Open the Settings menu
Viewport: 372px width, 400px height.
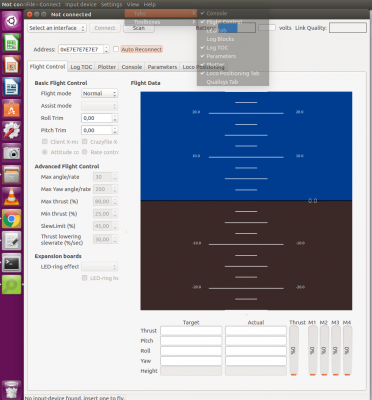111,4
